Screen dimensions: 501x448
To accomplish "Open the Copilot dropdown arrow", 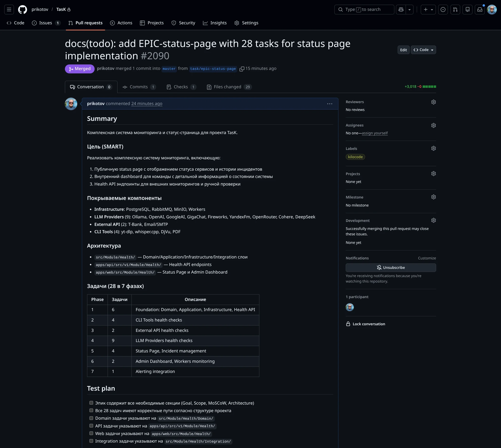I will point(409,9).
